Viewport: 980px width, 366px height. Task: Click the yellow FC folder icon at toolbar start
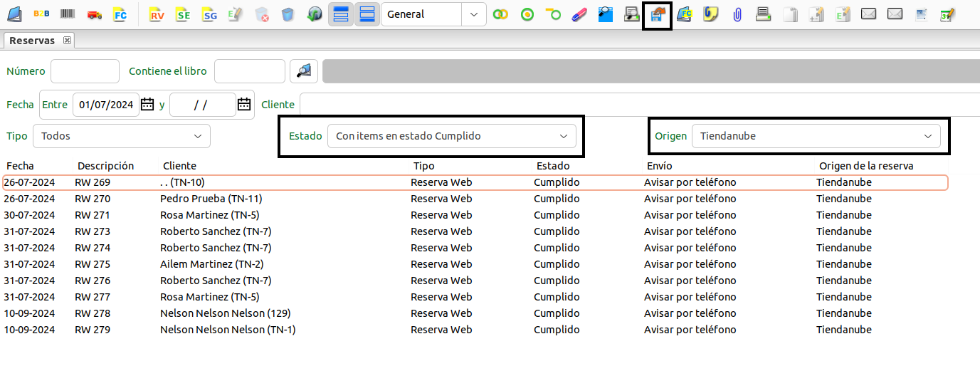[121, 14]
